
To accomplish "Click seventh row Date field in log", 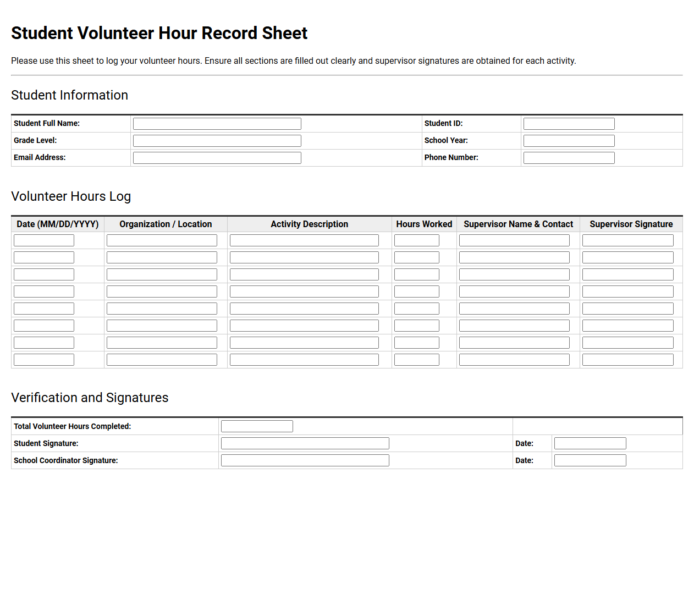I will (x=44, y=343).
